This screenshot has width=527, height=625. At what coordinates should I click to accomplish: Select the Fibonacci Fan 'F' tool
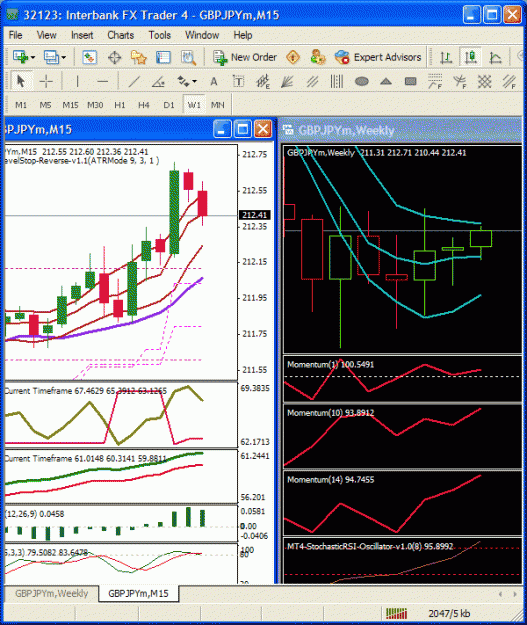click(x=460, y=81)
